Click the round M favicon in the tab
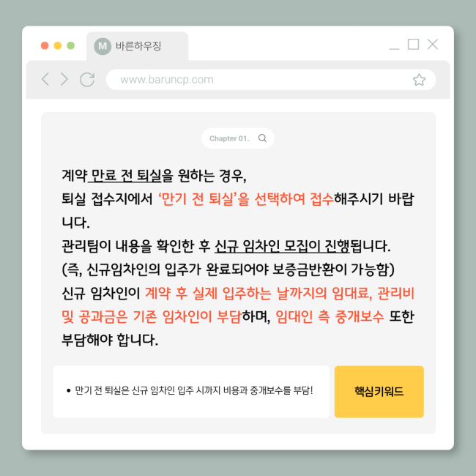 coord(103,46)
